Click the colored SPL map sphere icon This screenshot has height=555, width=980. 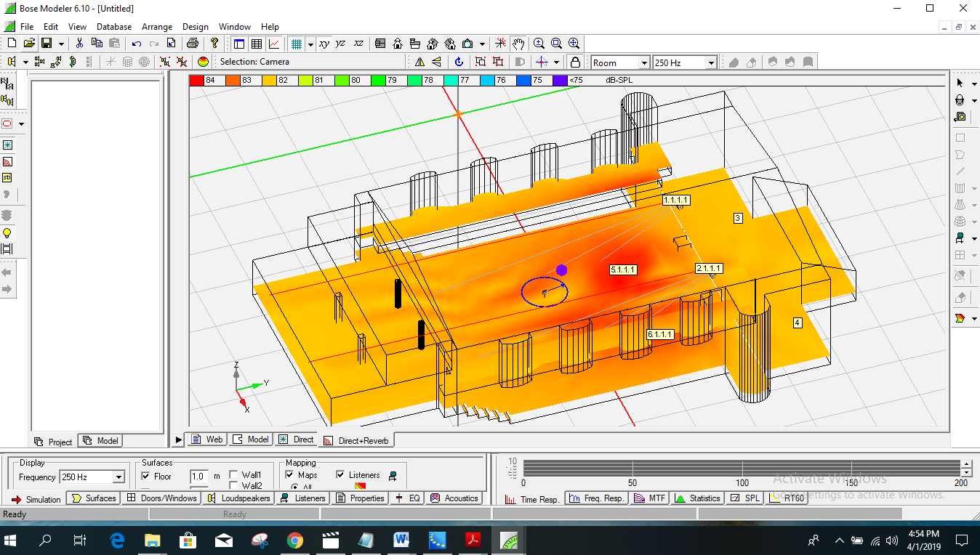pyautogui.click(x=204, y=62)
